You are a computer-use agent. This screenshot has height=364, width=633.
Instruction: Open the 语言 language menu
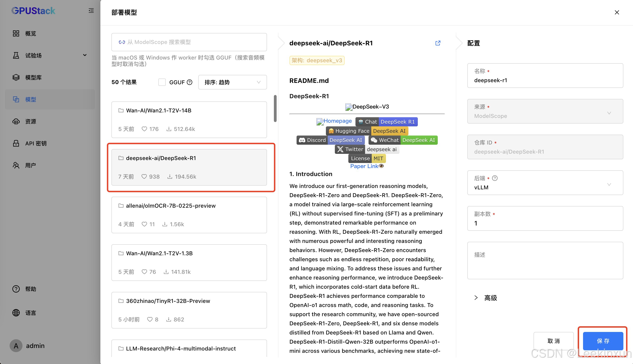(x=30, y=313)
